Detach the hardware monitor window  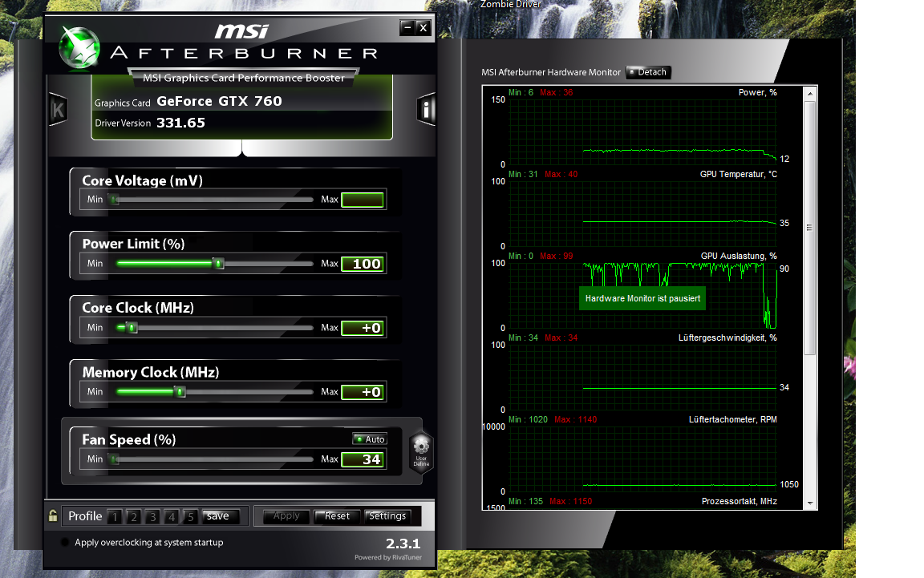point(648,72)
